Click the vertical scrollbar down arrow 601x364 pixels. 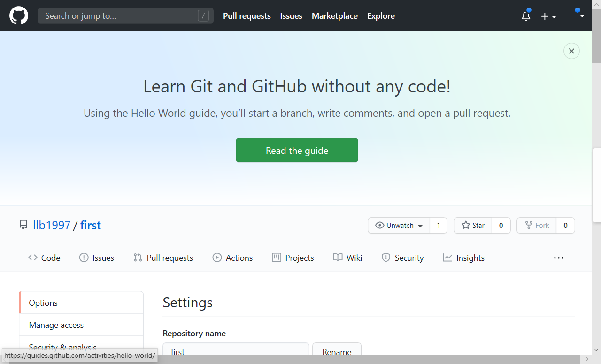[596, 350]
